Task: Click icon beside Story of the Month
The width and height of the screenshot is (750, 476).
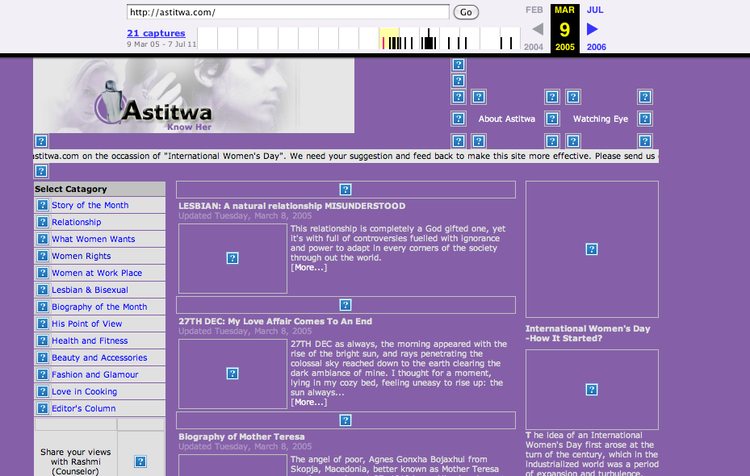Action: coord(42,205)
